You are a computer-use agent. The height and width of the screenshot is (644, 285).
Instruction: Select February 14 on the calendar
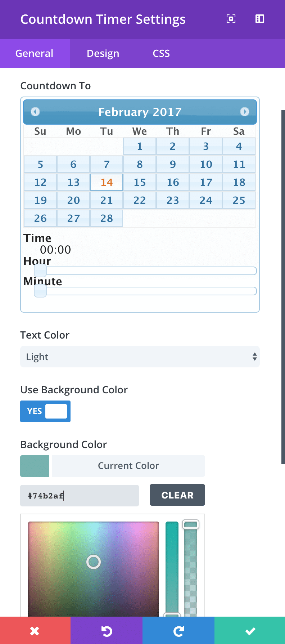[106, 182]
